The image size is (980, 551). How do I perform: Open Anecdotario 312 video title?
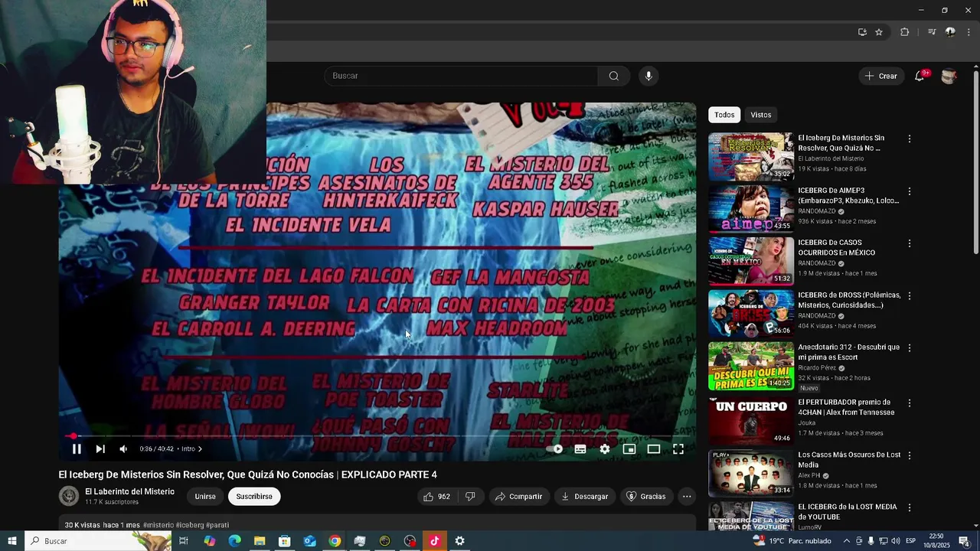[848, 352]
